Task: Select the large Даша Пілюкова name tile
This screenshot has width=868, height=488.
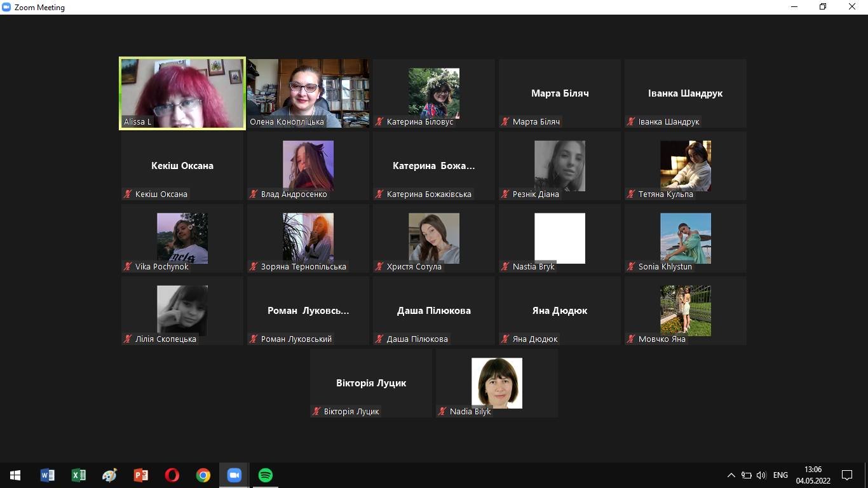Action: tap(434, 311)
